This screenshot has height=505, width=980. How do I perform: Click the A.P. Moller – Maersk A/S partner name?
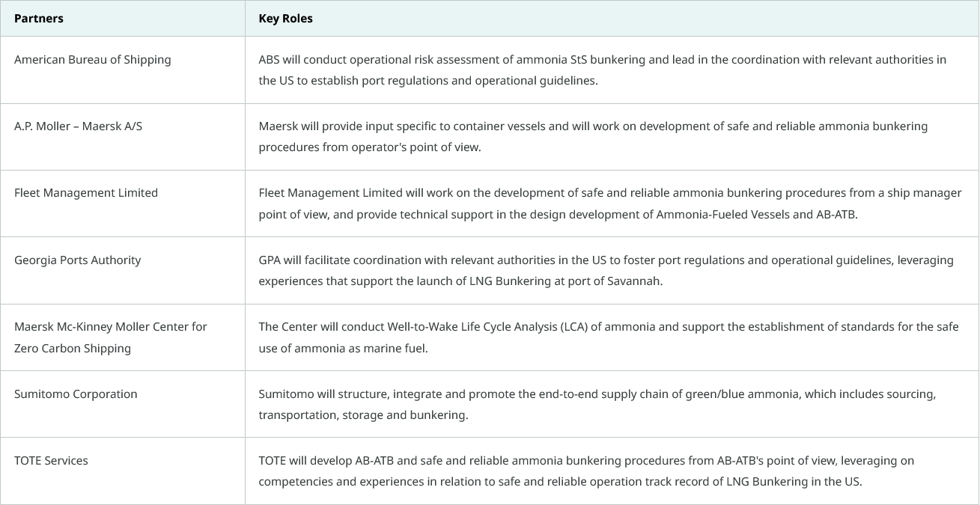pyautogui.click(x=78, y=126)
